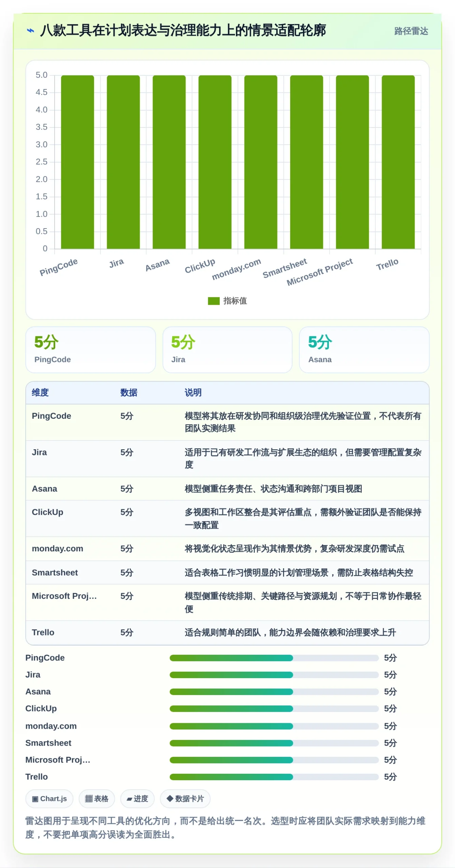This screenshot has height=868, width=455.
Task: Open the PingCode 5分 data card
Action: coord(91,350)
